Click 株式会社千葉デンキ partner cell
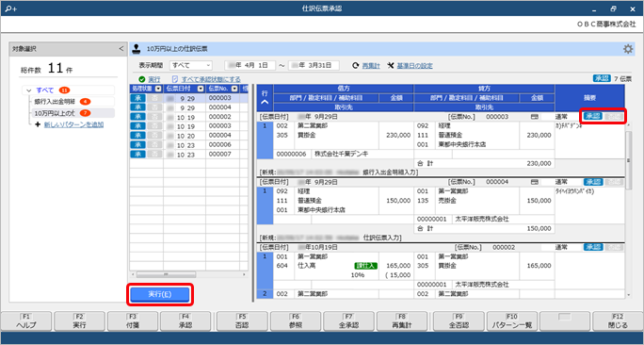The width and height of the screenshot is (644, 345). [342, 155]
